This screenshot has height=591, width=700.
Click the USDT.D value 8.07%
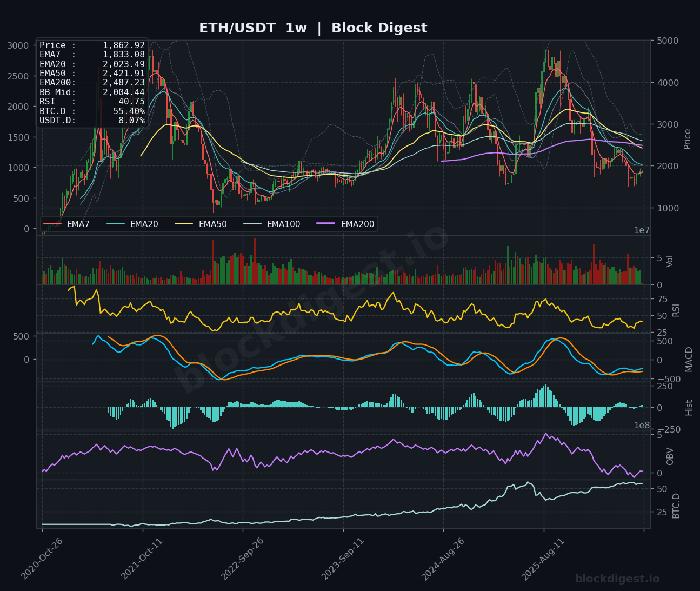[132, 120]
